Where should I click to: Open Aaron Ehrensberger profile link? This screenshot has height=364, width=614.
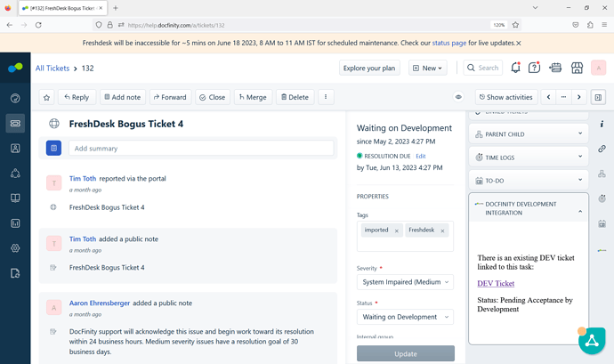100,303
